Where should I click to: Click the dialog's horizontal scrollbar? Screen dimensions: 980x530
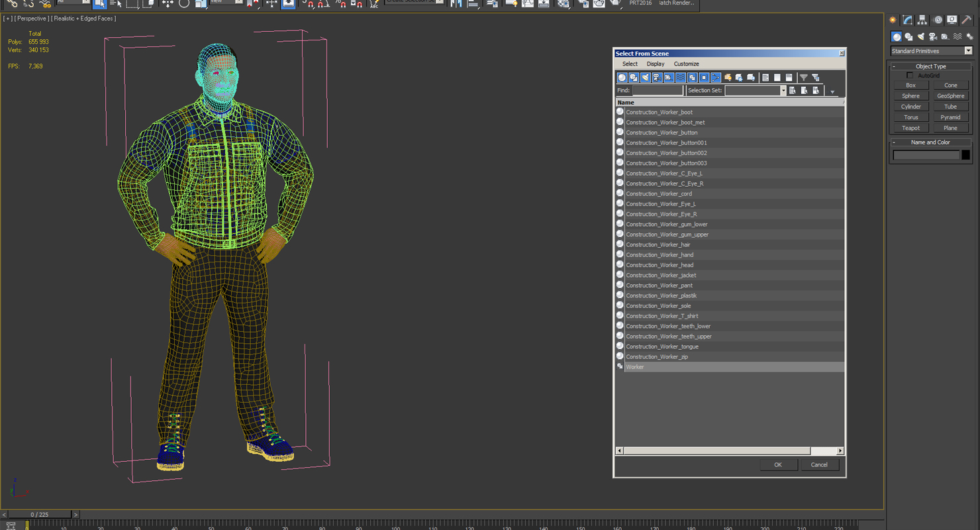click(x=729, y=451)
